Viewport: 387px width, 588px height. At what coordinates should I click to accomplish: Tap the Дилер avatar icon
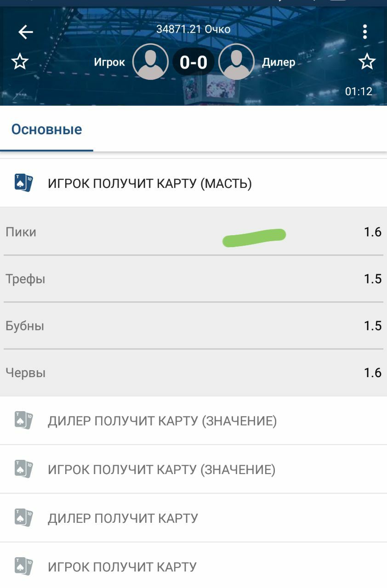(236, 62)
